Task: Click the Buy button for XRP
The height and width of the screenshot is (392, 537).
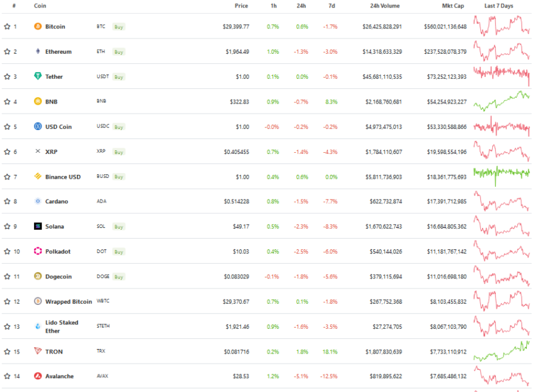Action: (x=119, y=151)
